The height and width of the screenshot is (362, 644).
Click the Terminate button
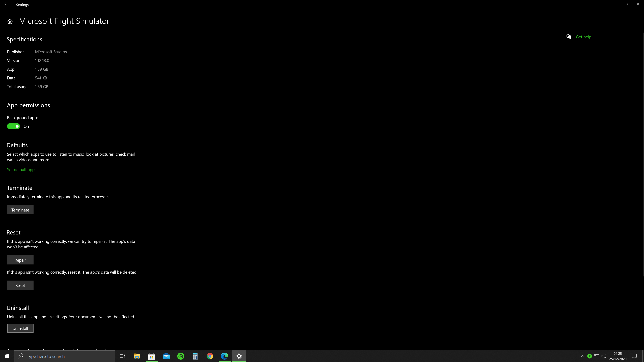click(20, 210)
